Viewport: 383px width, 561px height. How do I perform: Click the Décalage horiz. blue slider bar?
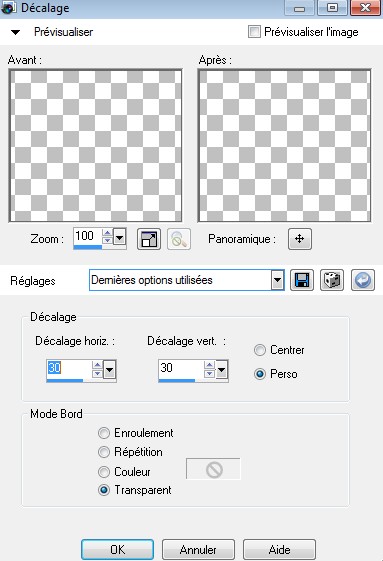(x=65, y=381)
